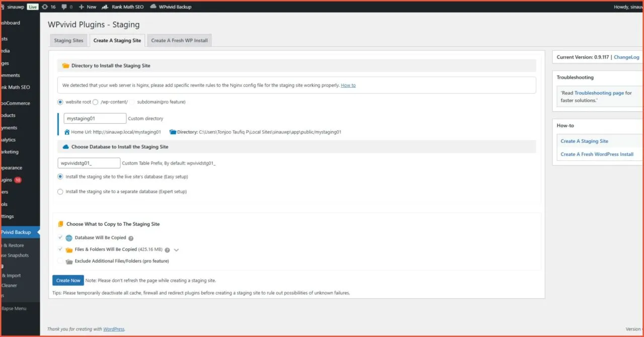The image size is (644, 337).
Task: Toggle the Database Will Be Copied checkbox
Action: 60,237
